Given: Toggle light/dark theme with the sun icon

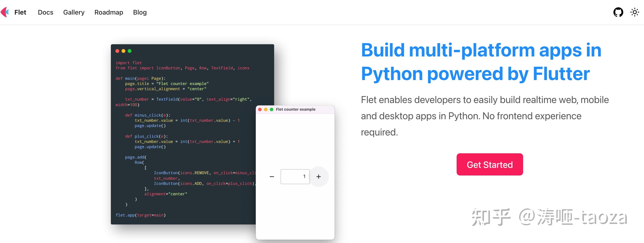Looking at the screenshot, I should (635, 12).
